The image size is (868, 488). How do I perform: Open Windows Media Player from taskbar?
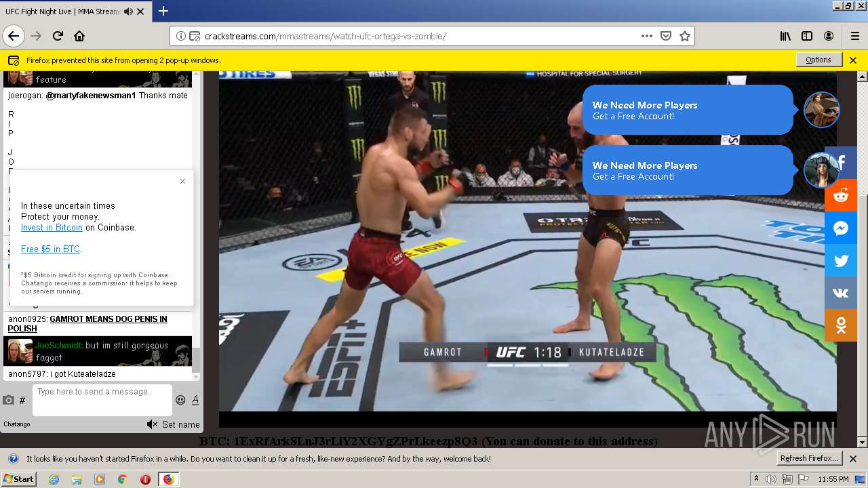pos(100,479)
